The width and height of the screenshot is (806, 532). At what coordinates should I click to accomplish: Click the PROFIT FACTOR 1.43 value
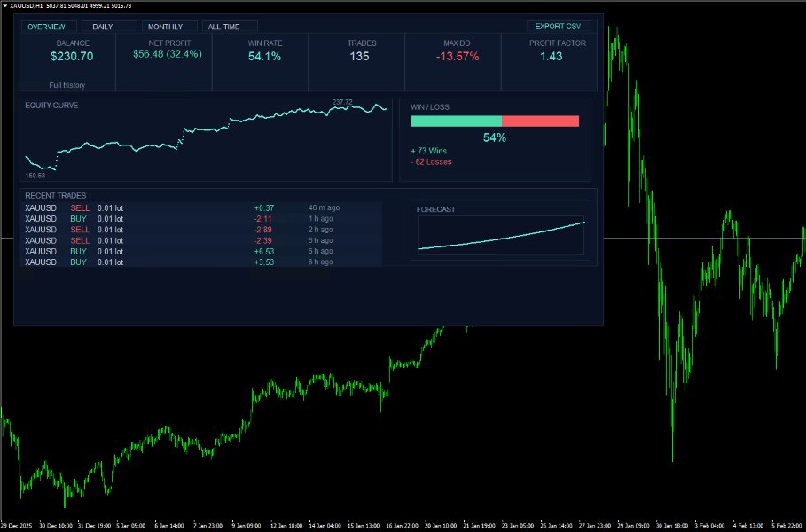pos(550,58)
